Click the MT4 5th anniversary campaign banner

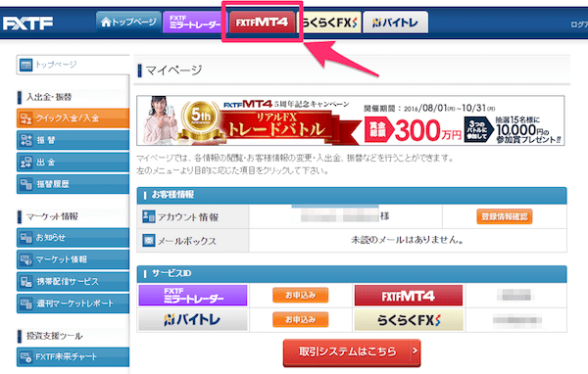351,120
